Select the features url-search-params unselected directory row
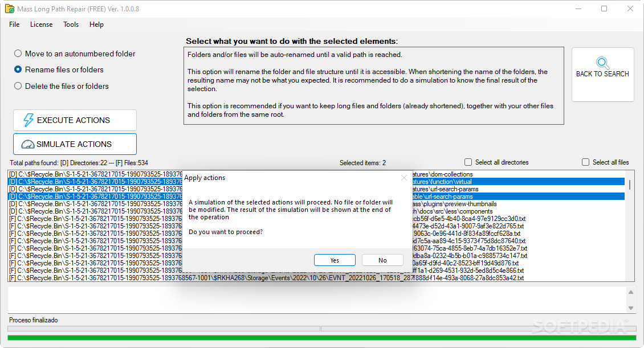The width and height of the screenshot is (644, 348). [x=317, y=189]
